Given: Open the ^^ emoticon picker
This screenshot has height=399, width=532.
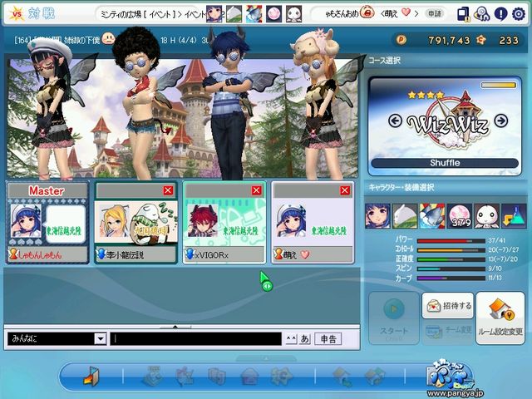Looking at the screenshot, I should tap(291, 338).
